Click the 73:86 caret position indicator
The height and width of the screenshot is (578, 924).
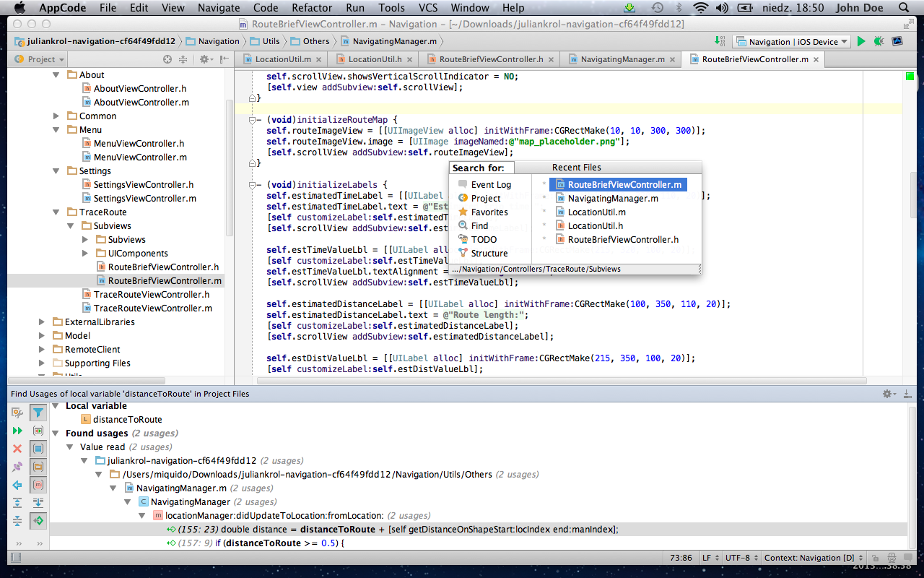coord(681,558)
